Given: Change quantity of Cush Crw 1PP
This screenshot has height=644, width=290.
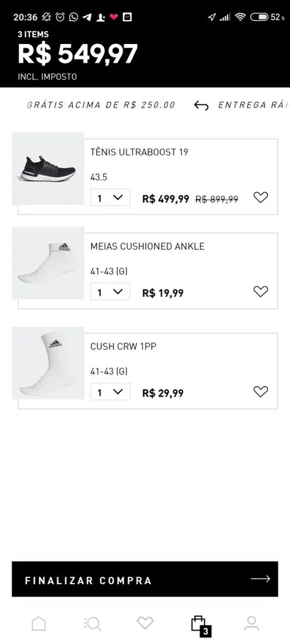Looking at the screenshot, I should [110, 392].
